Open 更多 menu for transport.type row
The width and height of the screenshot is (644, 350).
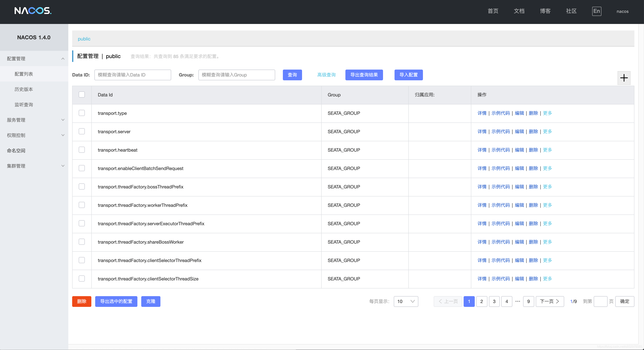[547, 113]
